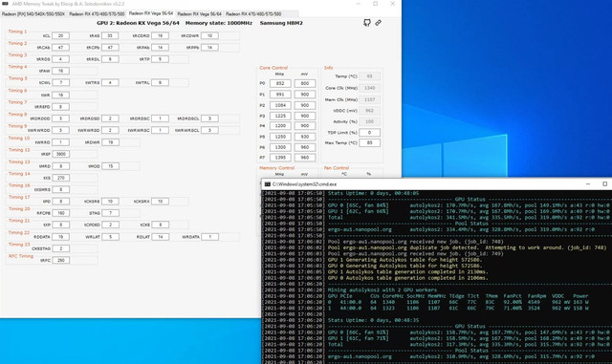Click the tCL timing value field

pyautogui.click(x=60, y=35)
